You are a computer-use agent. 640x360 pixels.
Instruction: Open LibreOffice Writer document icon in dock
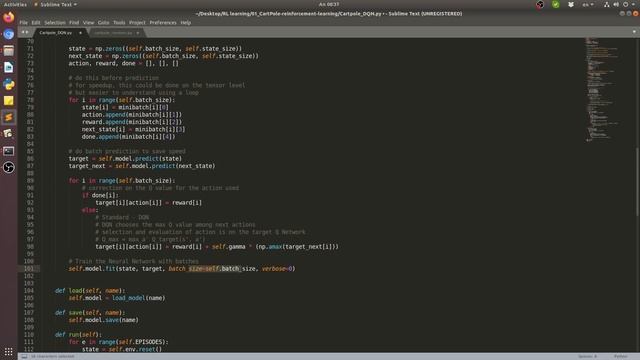tap(9, 68)
